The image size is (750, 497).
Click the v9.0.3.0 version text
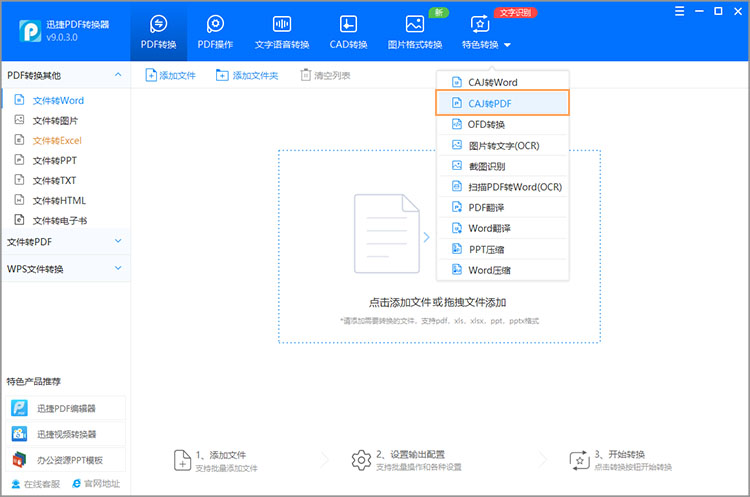[x=62, y=37]
